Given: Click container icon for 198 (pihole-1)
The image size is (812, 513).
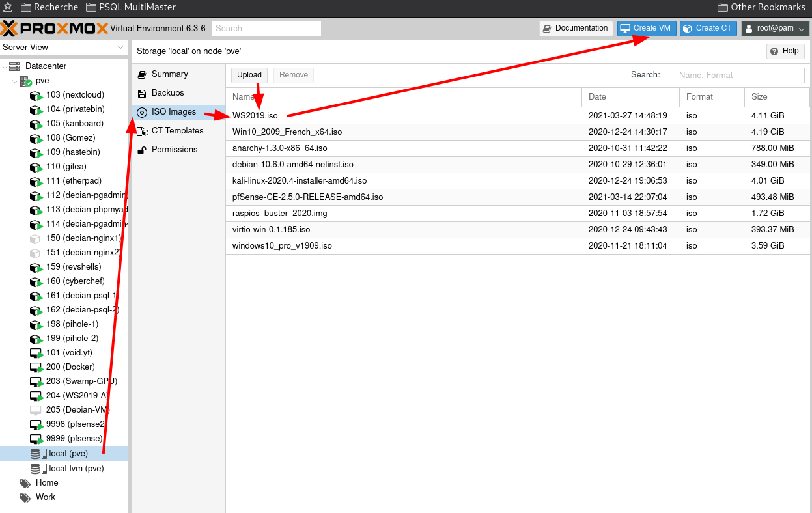Looking at the screenshot, I should pyautogui.click(x=36, y=324).
